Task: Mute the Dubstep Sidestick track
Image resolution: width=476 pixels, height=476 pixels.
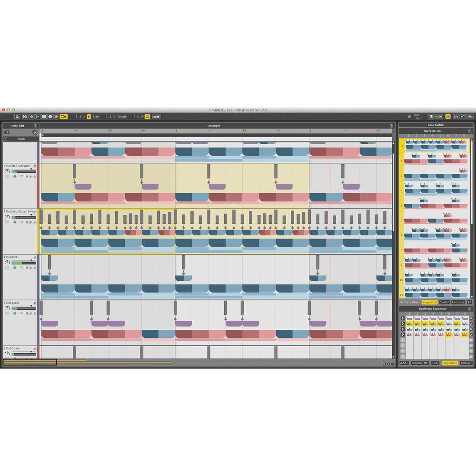Action: tap(30, 176)
